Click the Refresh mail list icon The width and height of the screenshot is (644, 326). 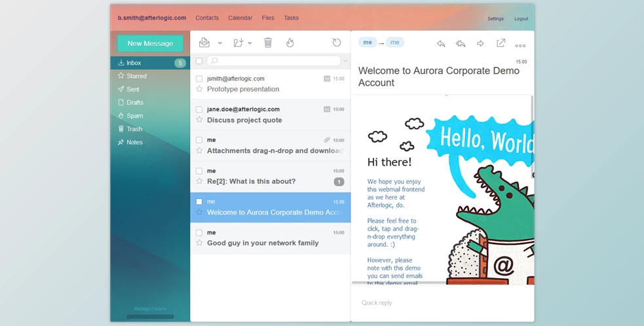tap(336, 43)
